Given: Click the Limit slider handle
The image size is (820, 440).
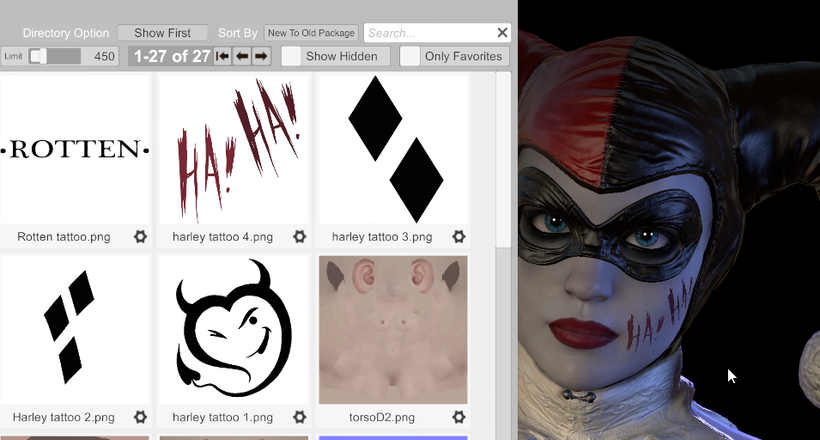Looking at the screenshot, I should 38,56.
